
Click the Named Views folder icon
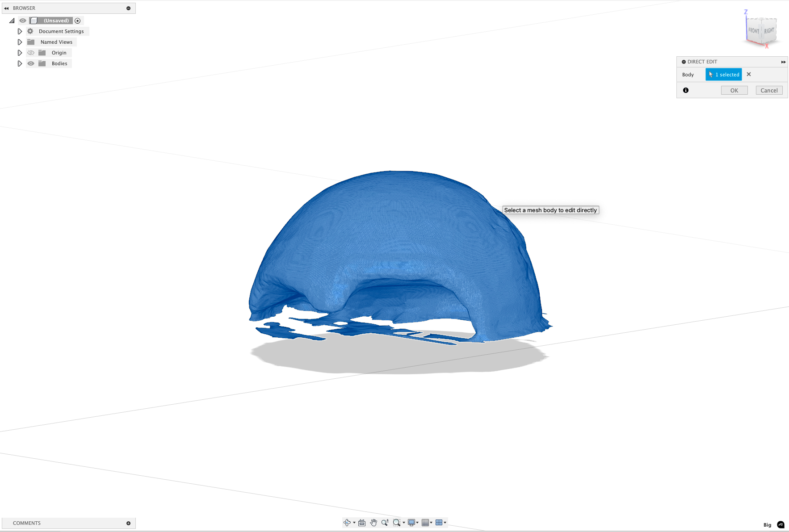click(31, 42)
